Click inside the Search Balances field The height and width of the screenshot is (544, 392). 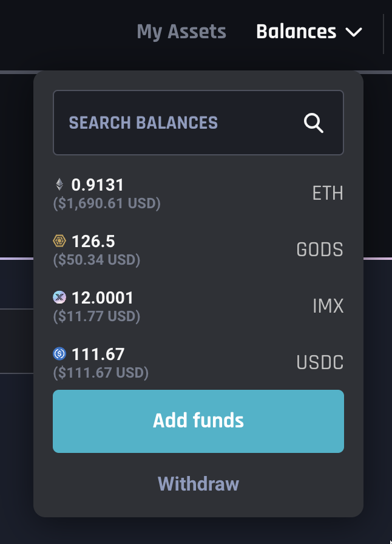pyautogui.click(x=170, y=123)
